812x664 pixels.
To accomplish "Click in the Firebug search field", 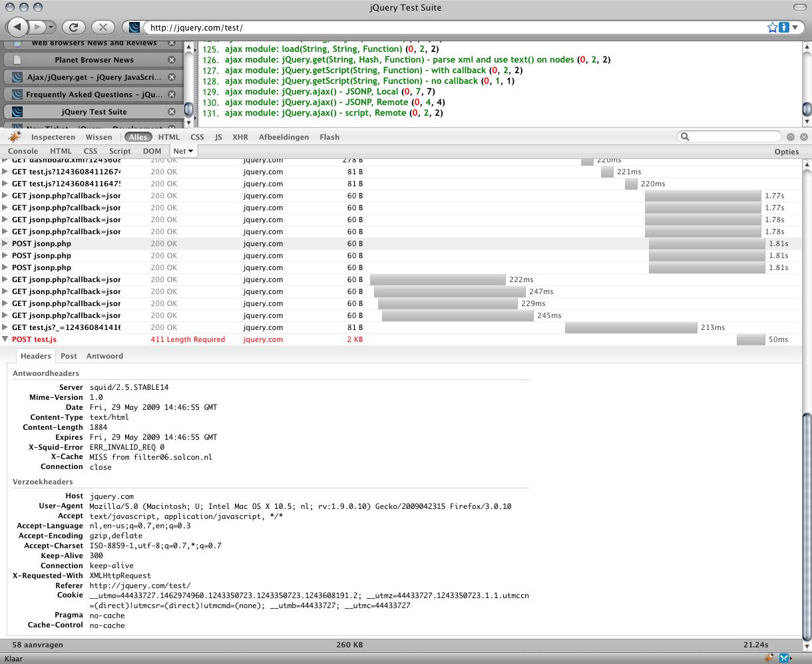I will (x=735, y=136).
